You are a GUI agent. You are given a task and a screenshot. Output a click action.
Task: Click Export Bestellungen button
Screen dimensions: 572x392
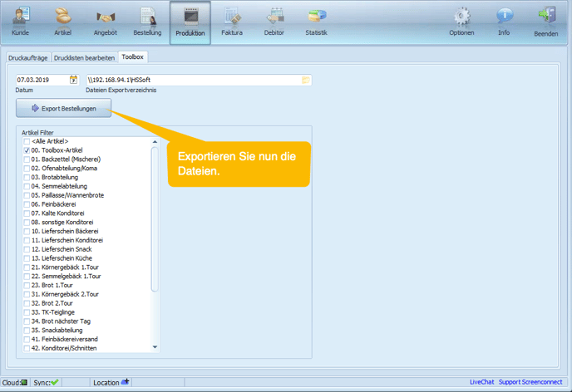63,109
